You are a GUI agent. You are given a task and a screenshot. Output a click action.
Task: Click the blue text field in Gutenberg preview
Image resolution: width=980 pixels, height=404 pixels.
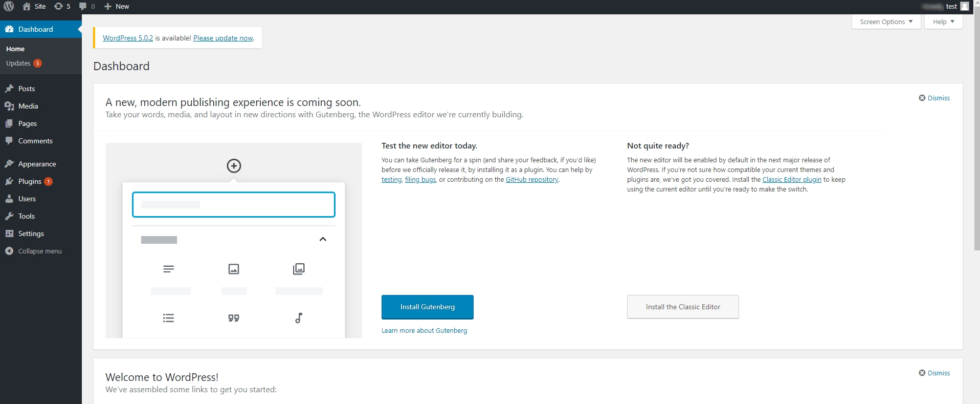(x=234, y=204)
